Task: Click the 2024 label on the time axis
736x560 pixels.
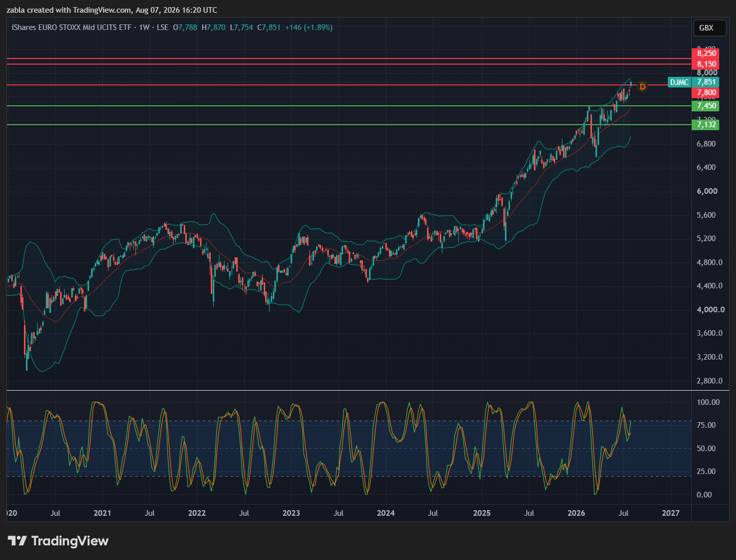Action: pyautogui.click(x=386, y=513)
